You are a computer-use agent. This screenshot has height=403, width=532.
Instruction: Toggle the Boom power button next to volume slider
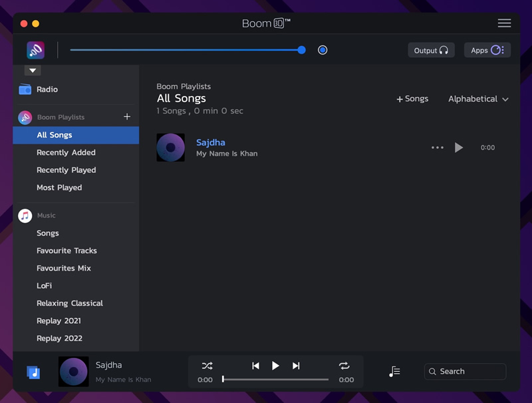tap(323, 50)
